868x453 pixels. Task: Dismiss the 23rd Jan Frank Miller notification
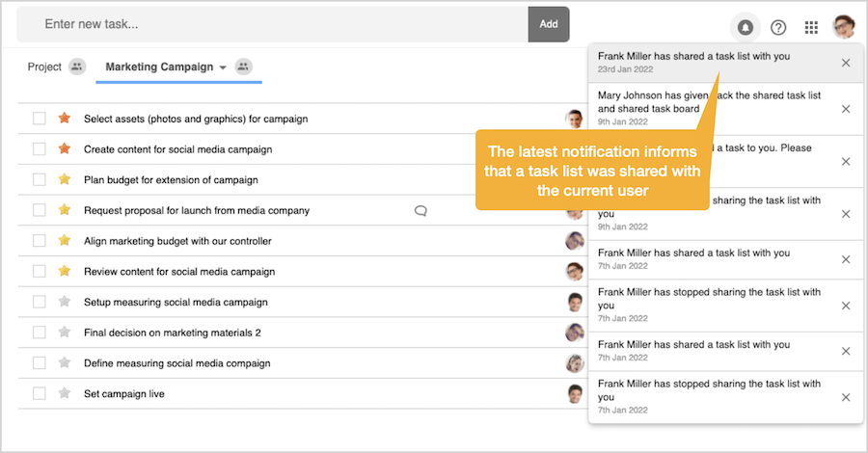tap(846, 63)
